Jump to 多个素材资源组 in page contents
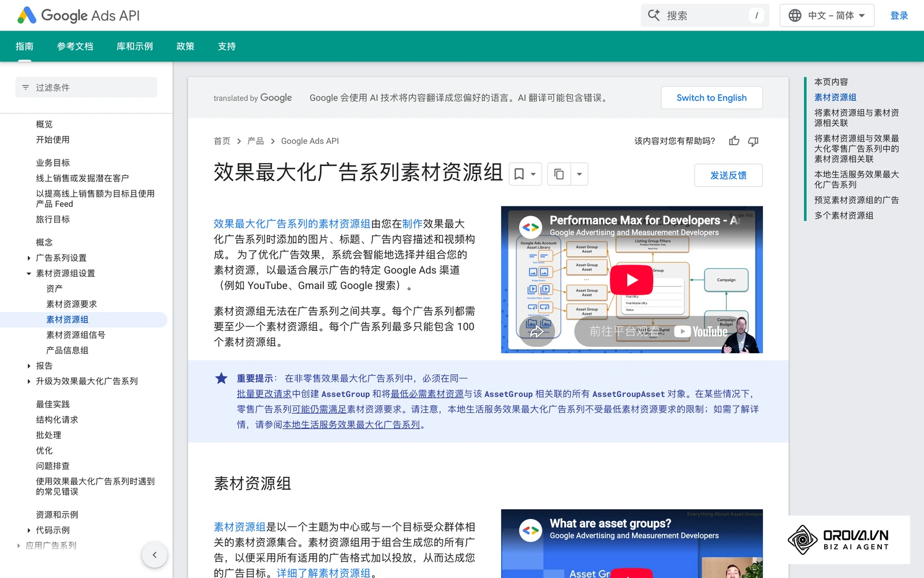This screenshot has height=578, width=924. coord(844,216)
